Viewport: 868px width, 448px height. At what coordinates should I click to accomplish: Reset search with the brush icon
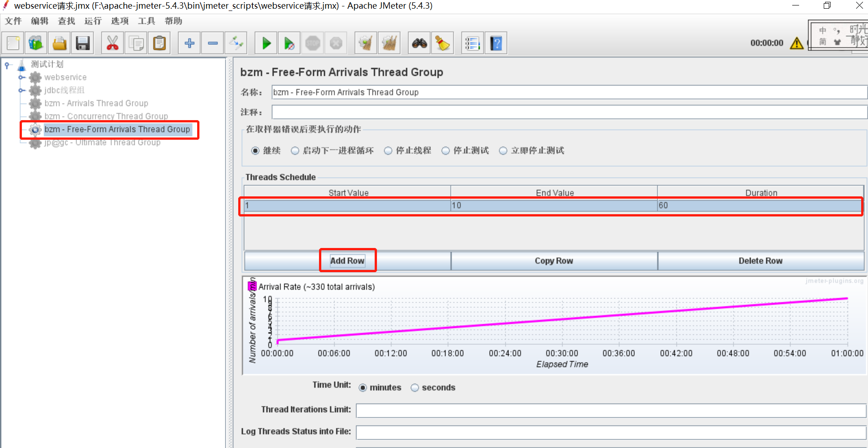point(443,43)
